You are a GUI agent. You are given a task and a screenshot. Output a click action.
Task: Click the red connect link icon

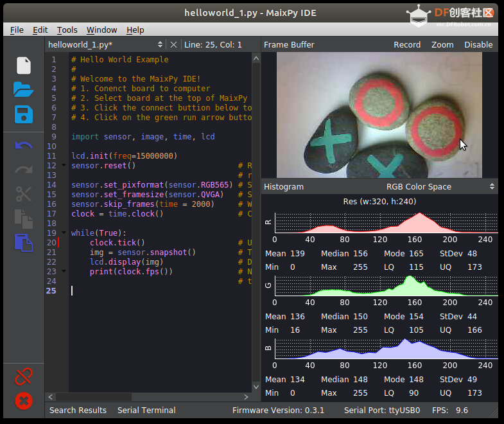(x=24, y=376)
